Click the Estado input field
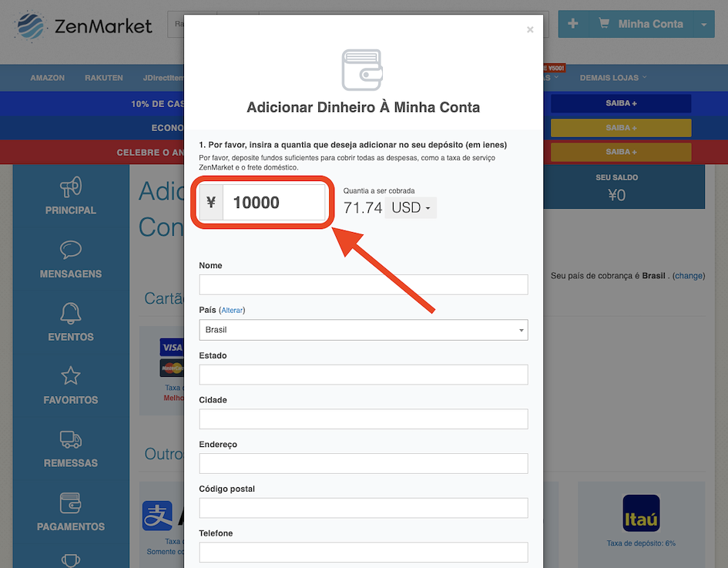 pyautogui.click(x=364, y=375)
